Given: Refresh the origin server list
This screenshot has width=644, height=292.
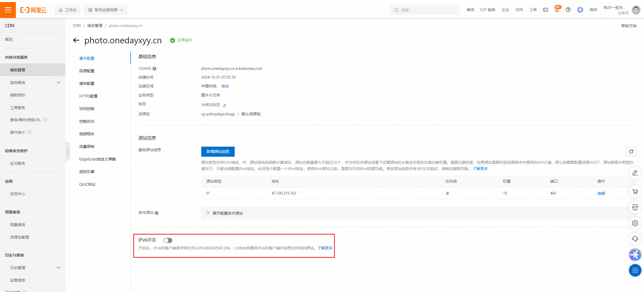Looking at the screenshot, I should (631, 151).
